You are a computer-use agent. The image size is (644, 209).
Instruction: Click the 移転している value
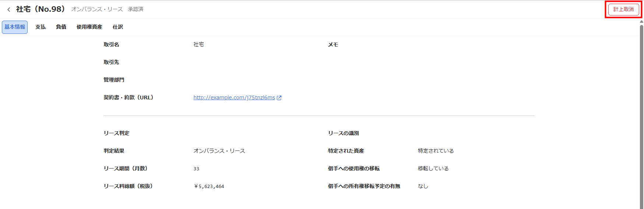pos(433,169)
